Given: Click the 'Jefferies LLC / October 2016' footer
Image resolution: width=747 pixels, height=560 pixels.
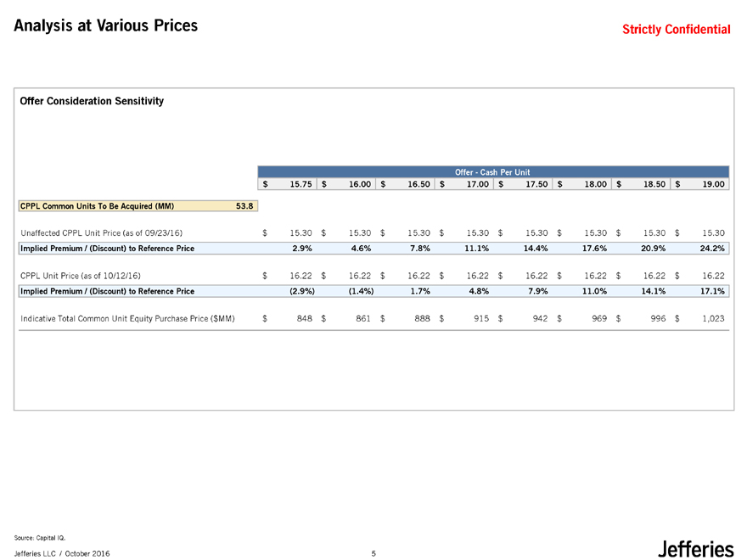Looking at the screenshot, I should click(61, 554).
